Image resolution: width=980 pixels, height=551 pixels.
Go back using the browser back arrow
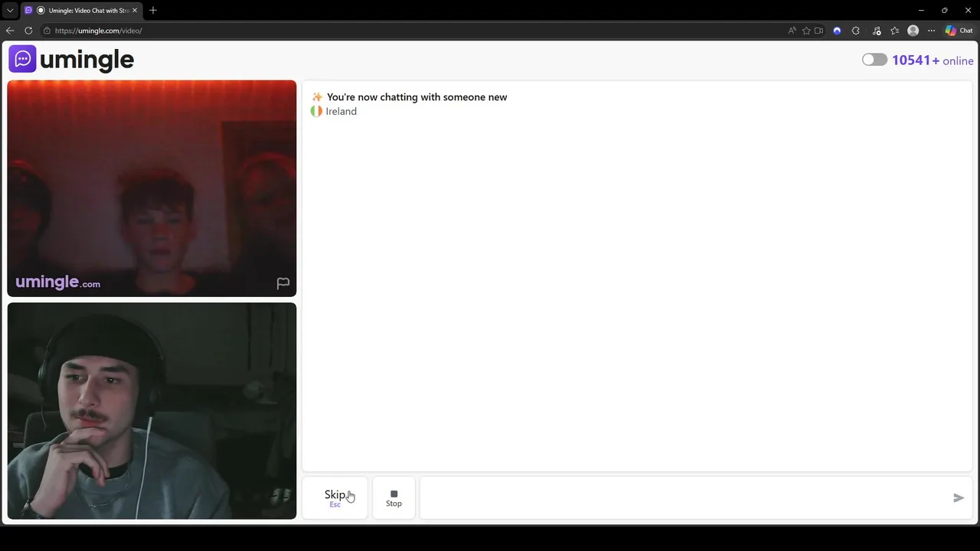10,31
